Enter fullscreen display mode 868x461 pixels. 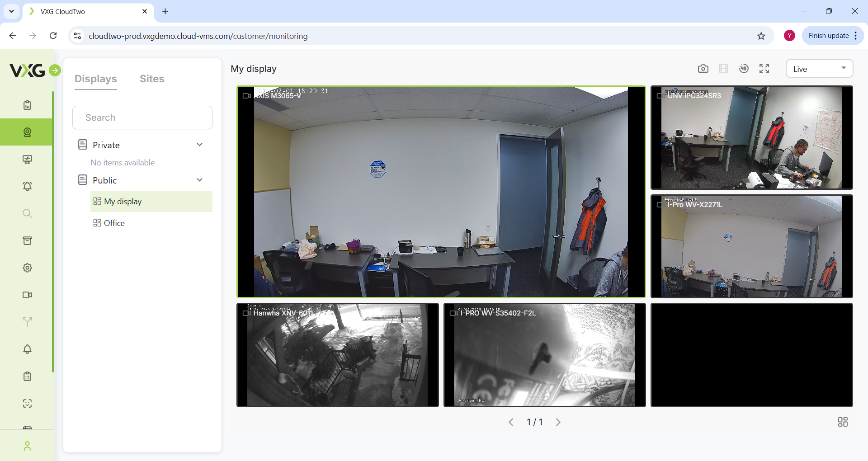point(764,69)
